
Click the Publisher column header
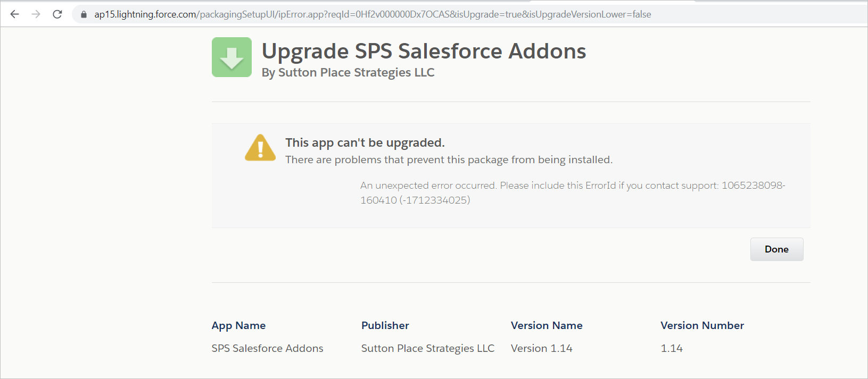click(385, 325)
